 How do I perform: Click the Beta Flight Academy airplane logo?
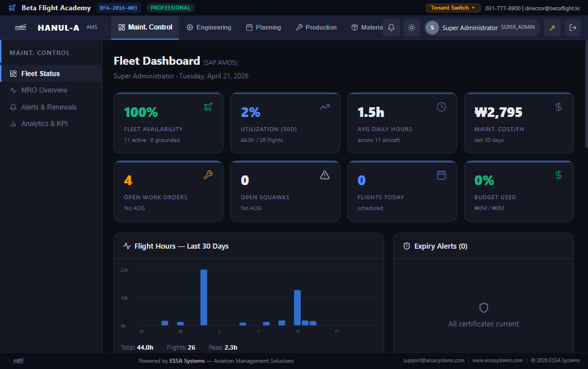coord(11,7)
